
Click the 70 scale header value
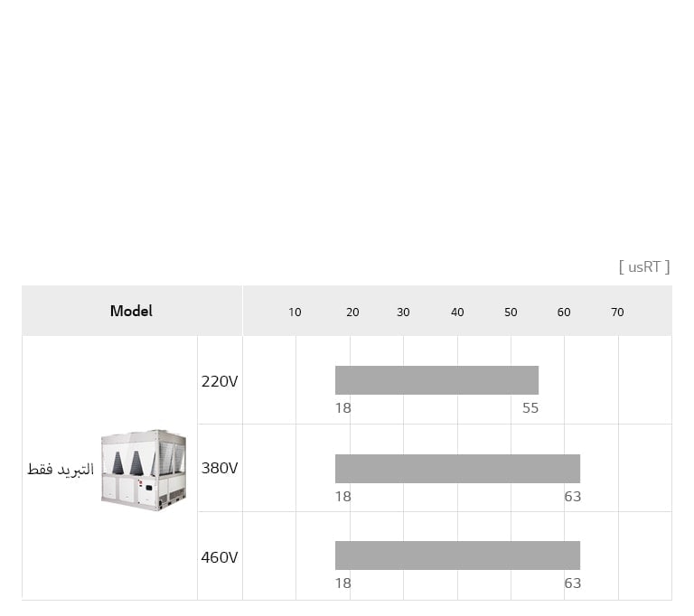click(x=617, y=313)
